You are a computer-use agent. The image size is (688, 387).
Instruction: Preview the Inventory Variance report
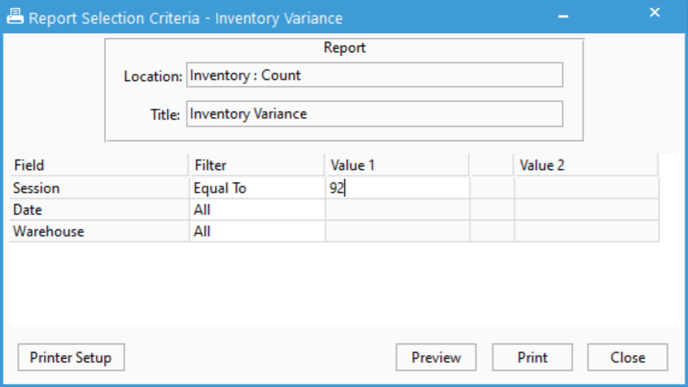[436, 357]
